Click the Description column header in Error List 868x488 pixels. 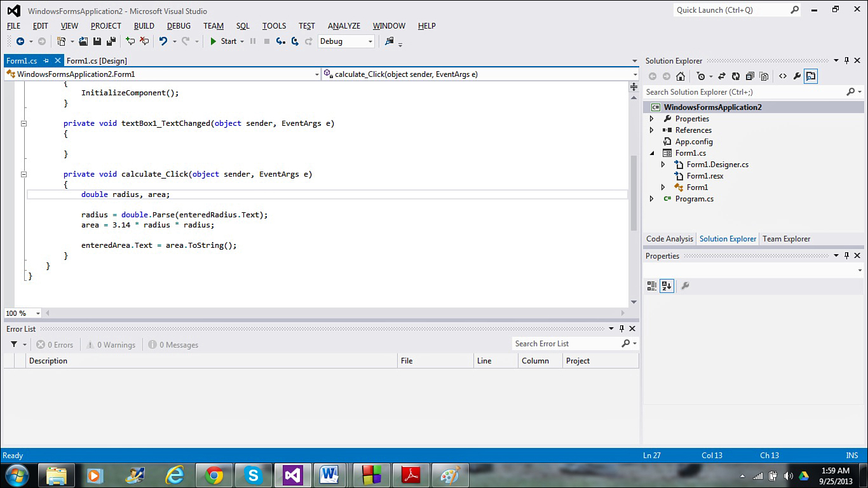[x=212, y=361]
